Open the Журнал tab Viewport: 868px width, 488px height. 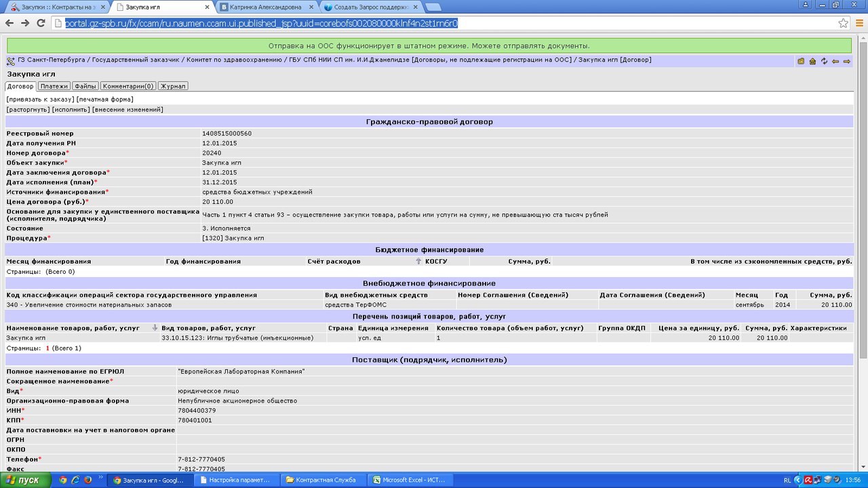(x=173, y=86)
